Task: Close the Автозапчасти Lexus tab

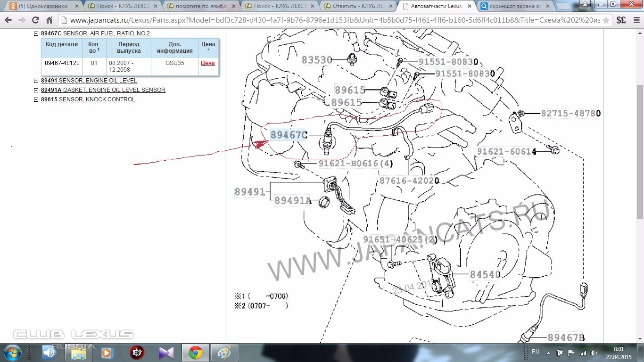Action: pyautogui.click(x=469, y=7)
